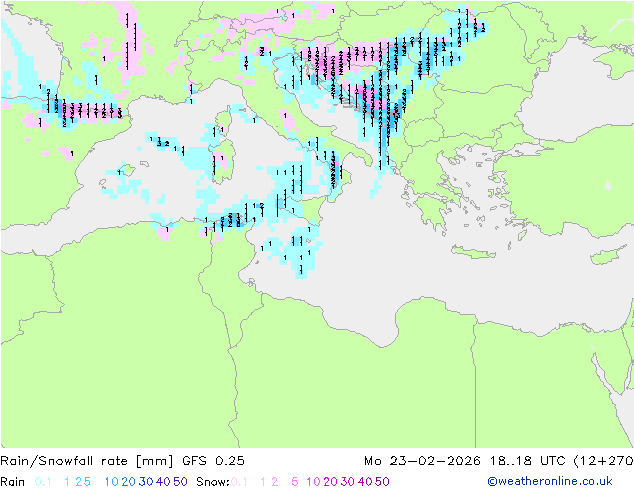Viewport: 634px width, 490px height.
Task: Select the Snow legend value 0.1
Action: pyautogui.click(x=239, y=482)
